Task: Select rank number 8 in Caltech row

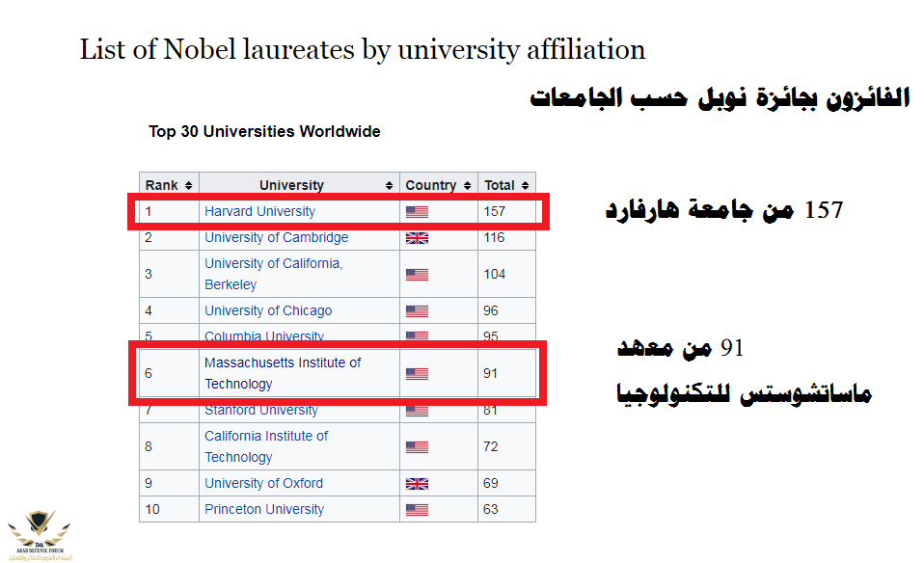Action: point(149,446)
